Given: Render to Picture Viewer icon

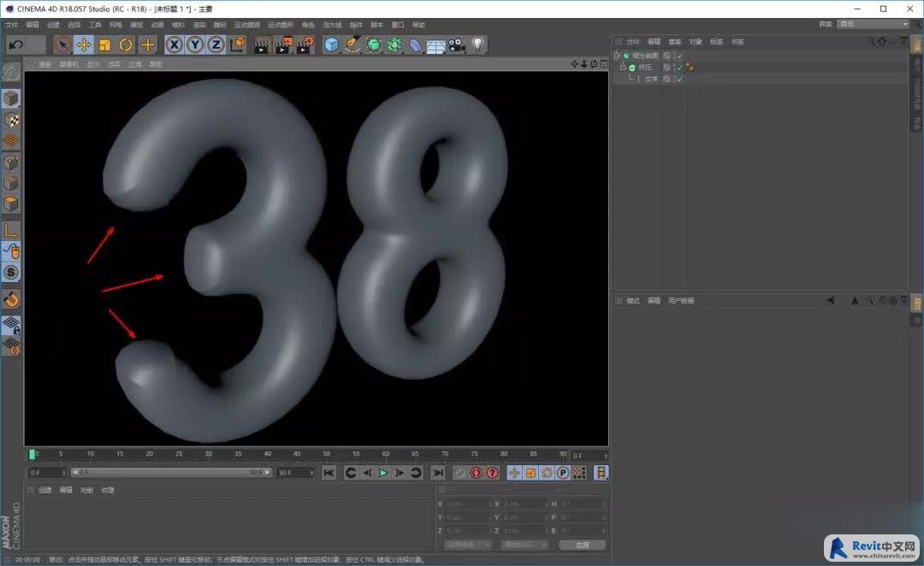Looking at the screenshot, I should (x=283, y=44).
